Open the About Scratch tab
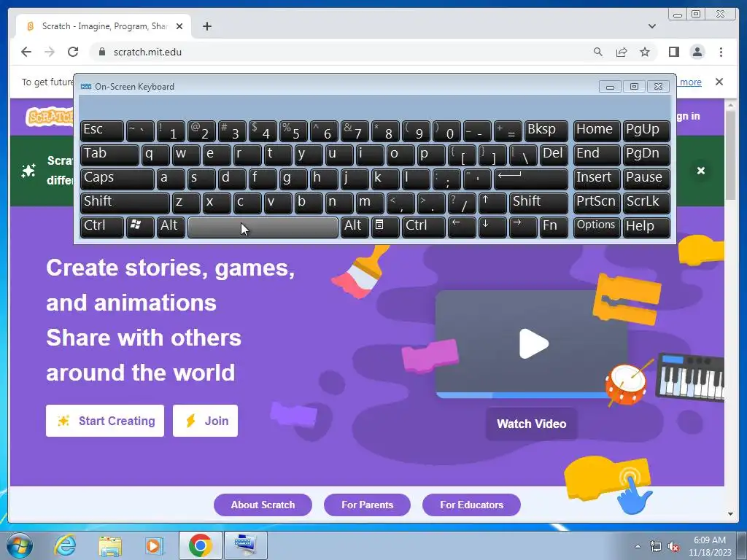This screenshot has height=560, width=747. (263, 505)
